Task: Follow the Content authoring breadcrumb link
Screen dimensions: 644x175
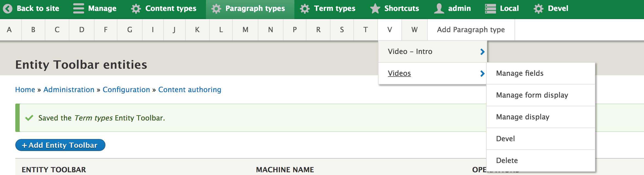Action: pyautogui.click(x=190, y=90)
